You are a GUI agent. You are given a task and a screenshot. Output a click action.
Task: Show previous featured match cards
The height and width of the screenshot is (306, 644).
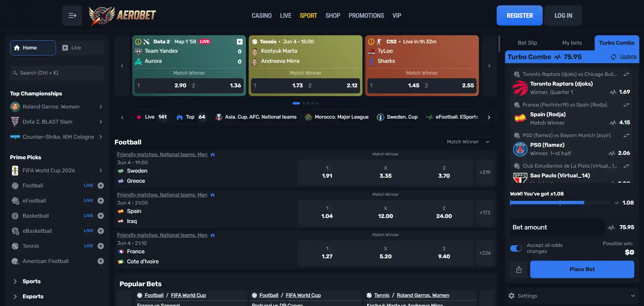point(122,66)
